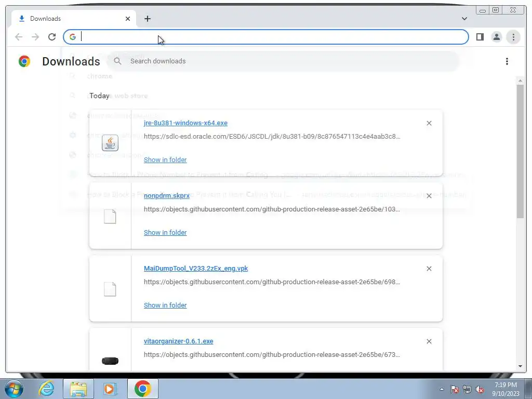Open the Action Center flag icon
This screenshot has width=532, height=399.
coord(454,389)
